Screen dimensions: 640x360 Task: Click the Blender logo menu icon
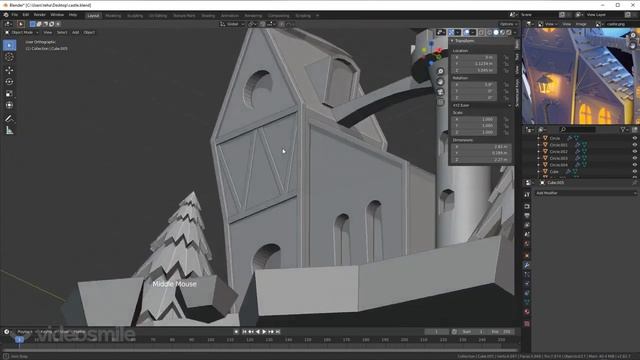click(6, 15)
